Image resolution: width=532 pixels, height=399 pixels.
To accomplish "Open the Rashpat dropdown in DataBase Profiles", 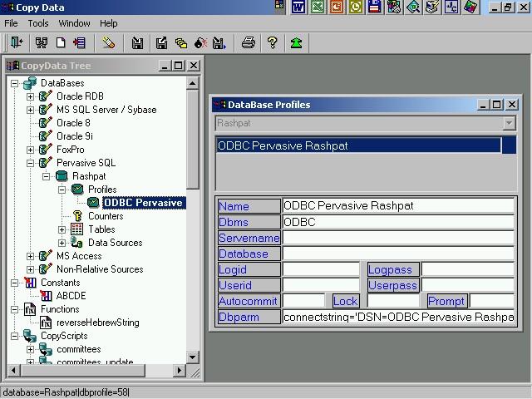I will [509, 123].
